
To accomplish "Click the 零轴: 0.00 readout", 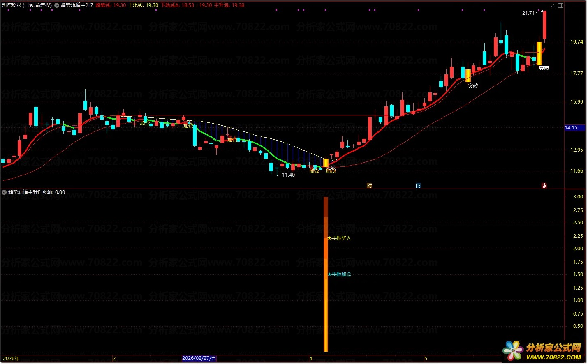I will [x=54, y=192].
